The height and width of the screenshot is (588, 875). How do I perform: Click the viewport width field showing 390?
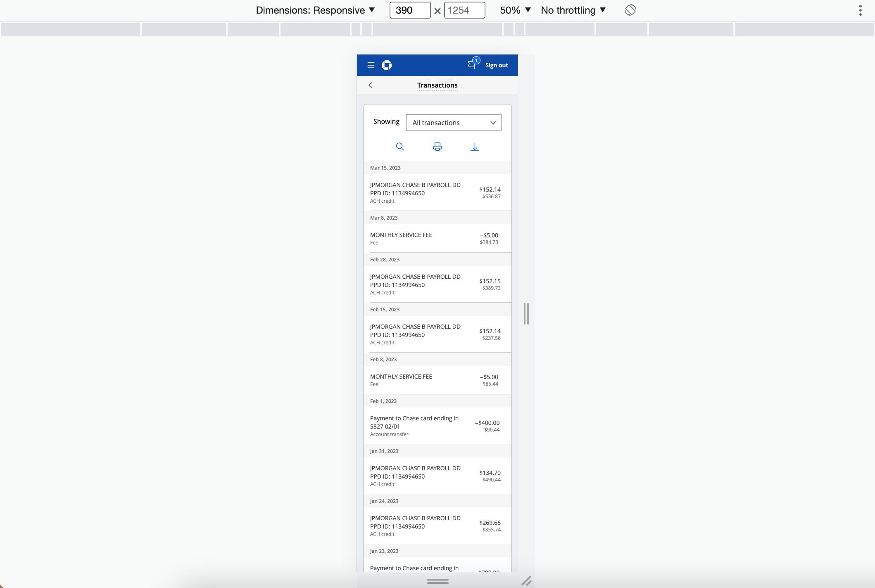click(409, 10)
